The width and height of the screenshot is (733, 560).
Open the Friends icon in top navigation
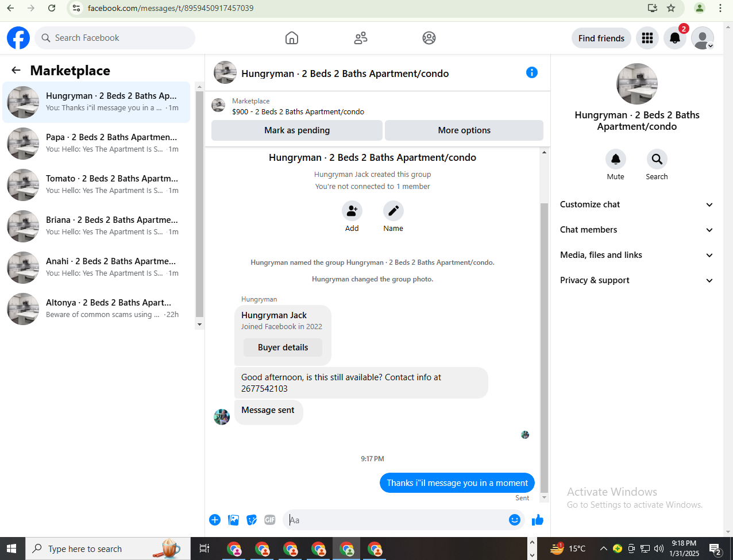(x=361, y=38)
